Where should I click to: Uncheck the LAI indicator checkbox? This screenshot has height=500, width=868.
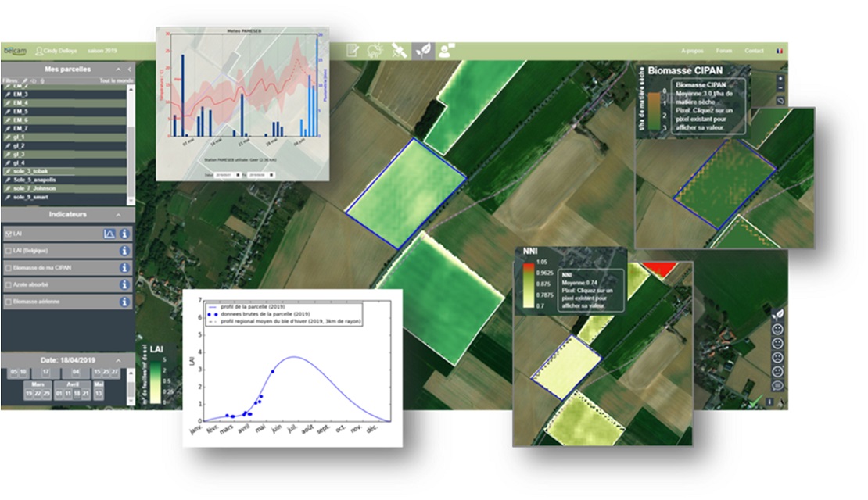coord(9,234)
